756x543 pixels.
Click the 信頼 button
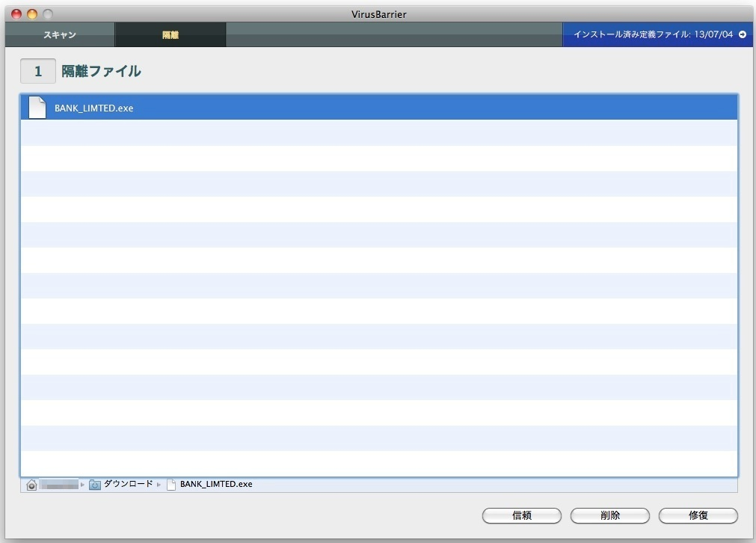tap(522, 515)
